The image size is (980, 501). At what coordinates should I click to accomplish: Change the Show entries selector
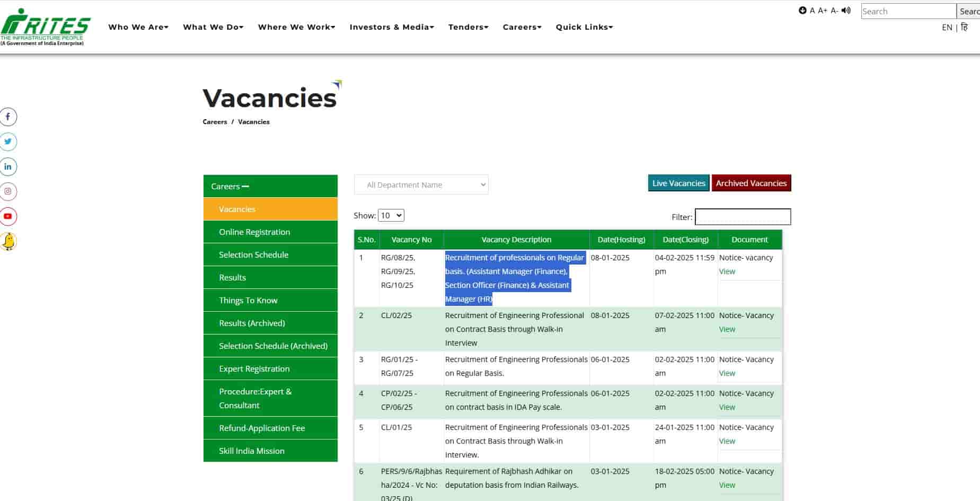[391, 215]
